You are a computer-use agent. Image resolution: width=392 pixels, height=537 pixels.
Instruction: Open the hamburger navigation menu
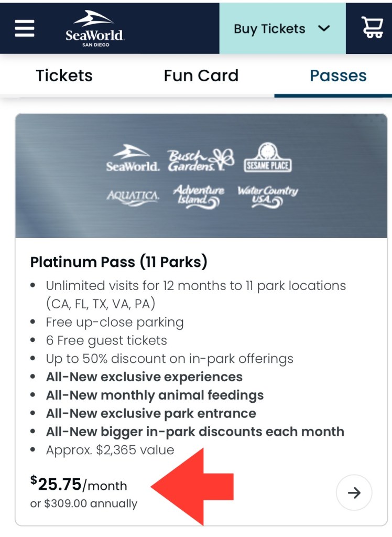click(x=25, y=28)
